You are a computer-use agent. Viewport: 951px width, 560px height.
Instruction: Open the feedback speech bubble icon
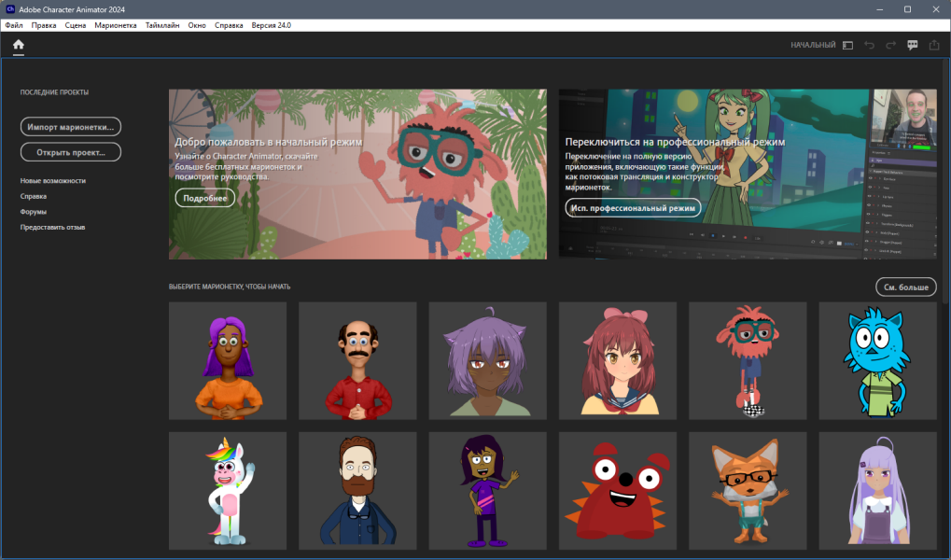[912, 46]
